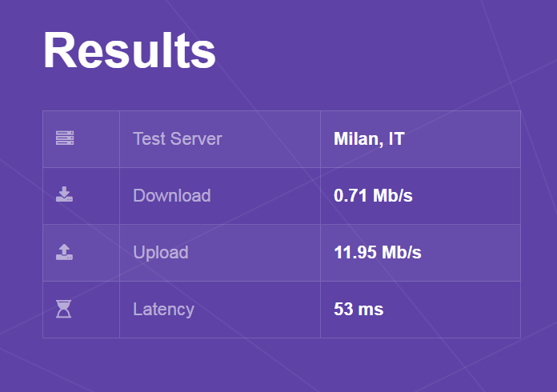The image size is (557, 392).
Task: Select the Test Server label
Action: coord(177,138)
